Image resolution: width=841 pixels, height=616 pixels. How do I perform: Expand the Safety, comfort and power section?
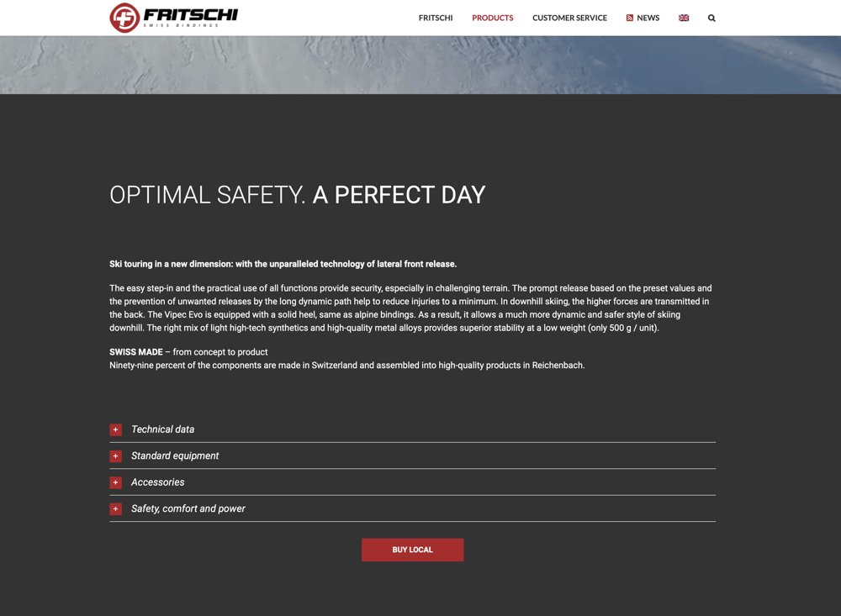click(412, 508)
